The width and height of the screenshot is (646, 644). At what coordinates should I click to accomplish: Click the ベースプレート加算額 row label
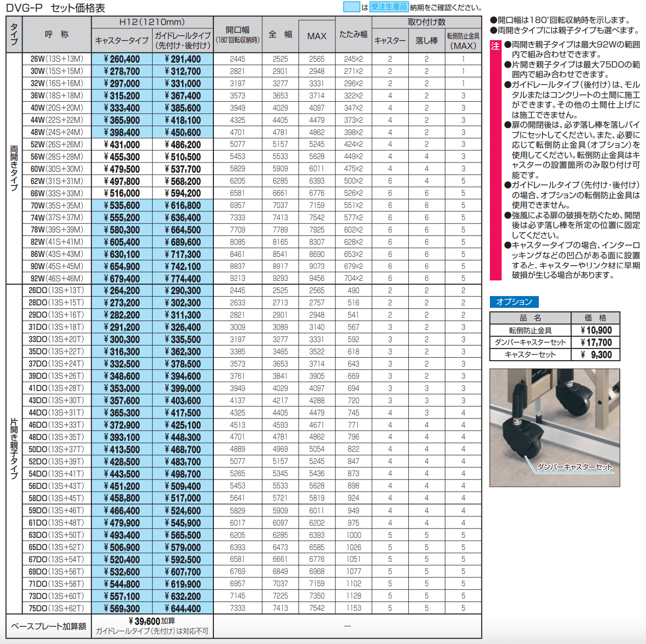49,626
